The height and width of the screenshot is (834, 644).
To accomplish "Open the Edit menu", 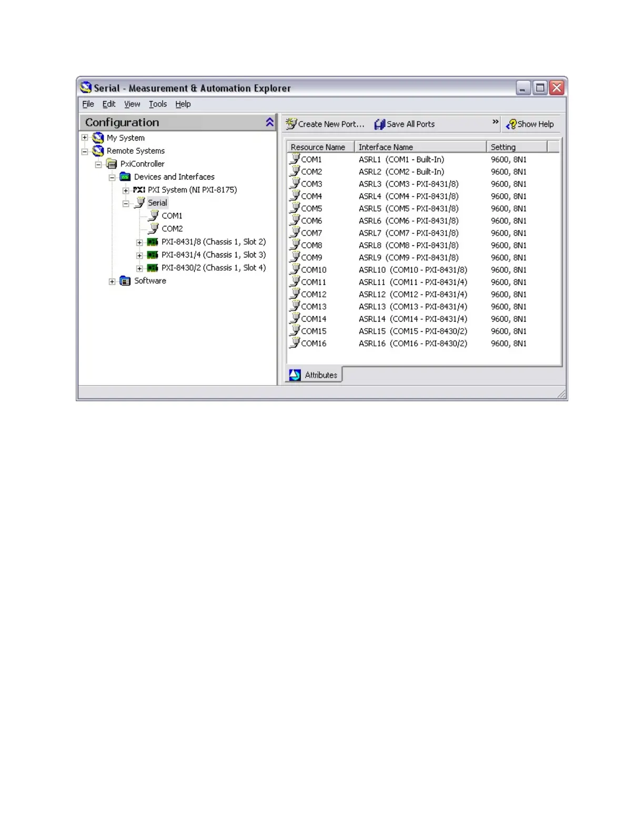I will (109, 104).
